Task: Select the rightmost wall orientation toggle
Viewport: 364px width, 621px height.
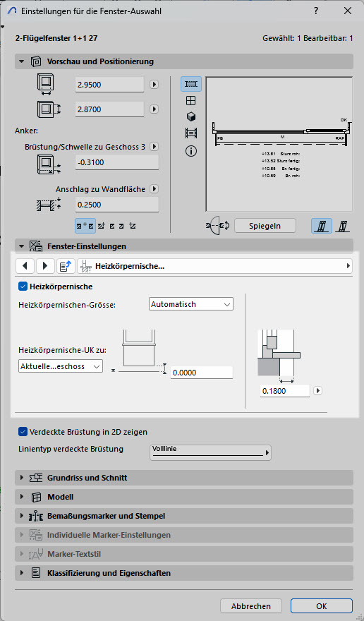Action: [342, 226]
